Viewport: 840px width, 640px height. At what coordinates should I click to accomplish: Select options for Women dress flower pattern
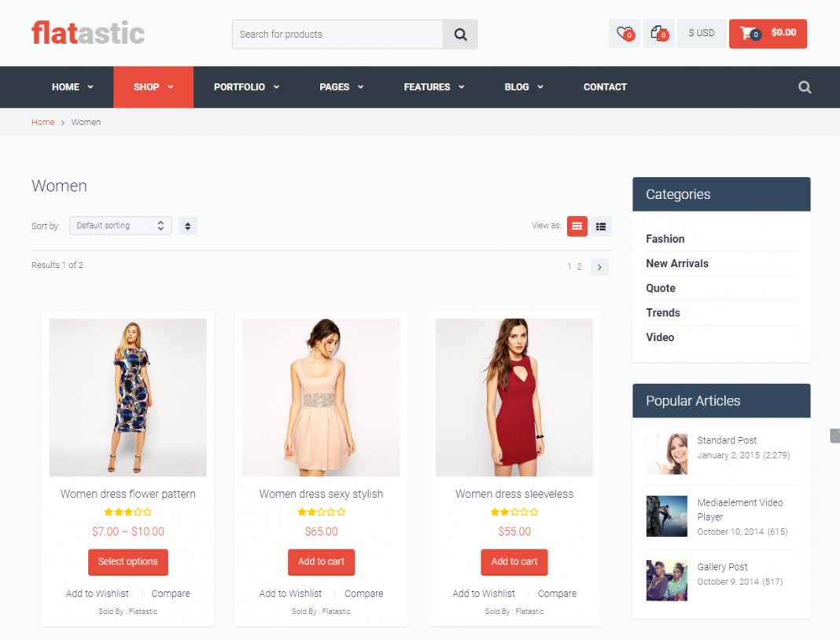(127, 562)
